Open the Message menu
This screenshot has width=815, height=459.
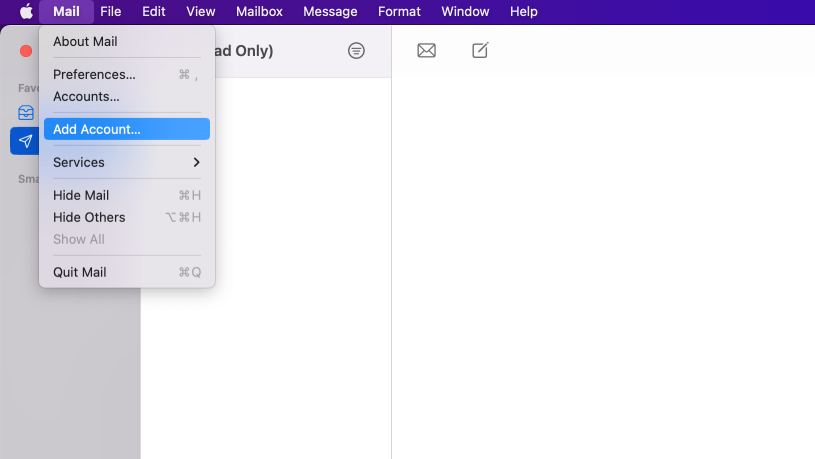tap(330, 12)
